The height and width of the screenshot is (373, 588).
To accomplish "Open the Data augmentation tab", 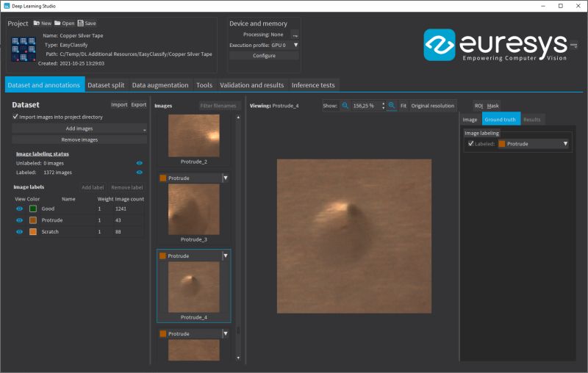I will tap(160, 85).
